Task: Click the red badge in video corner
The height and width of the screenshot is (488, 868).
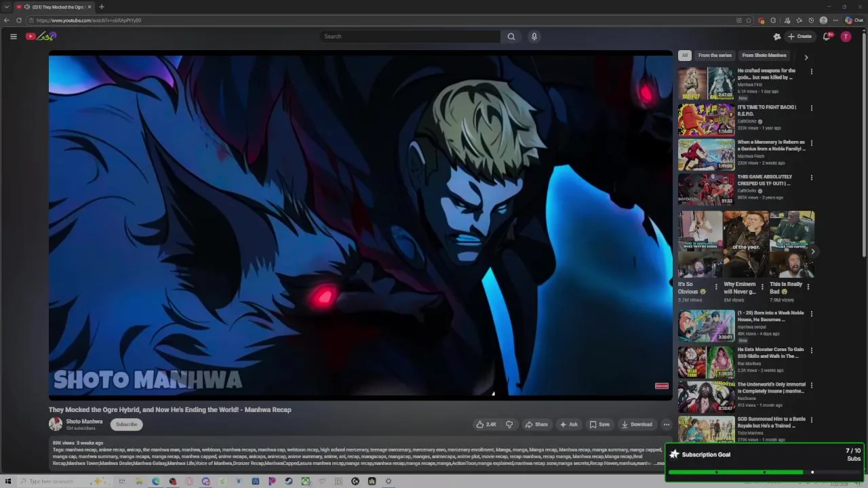Action: pos(662,386)
